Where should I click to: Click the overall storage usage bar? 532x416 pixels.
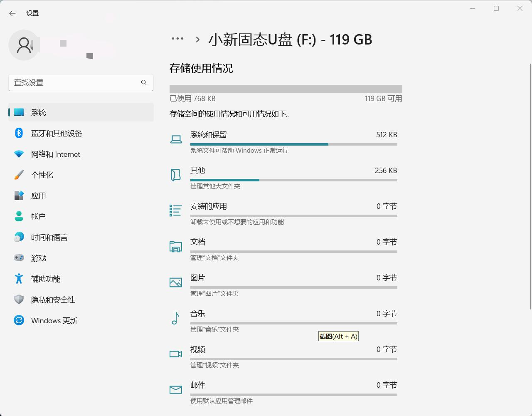286,89
